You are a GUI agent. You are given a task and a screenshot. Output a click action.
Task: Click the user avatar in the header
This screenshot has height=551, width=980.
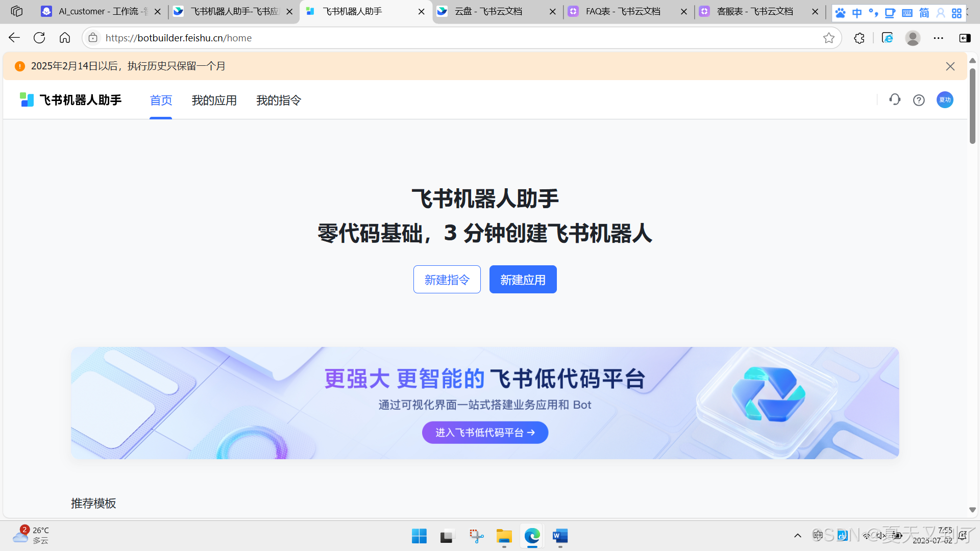coord(945,100)
